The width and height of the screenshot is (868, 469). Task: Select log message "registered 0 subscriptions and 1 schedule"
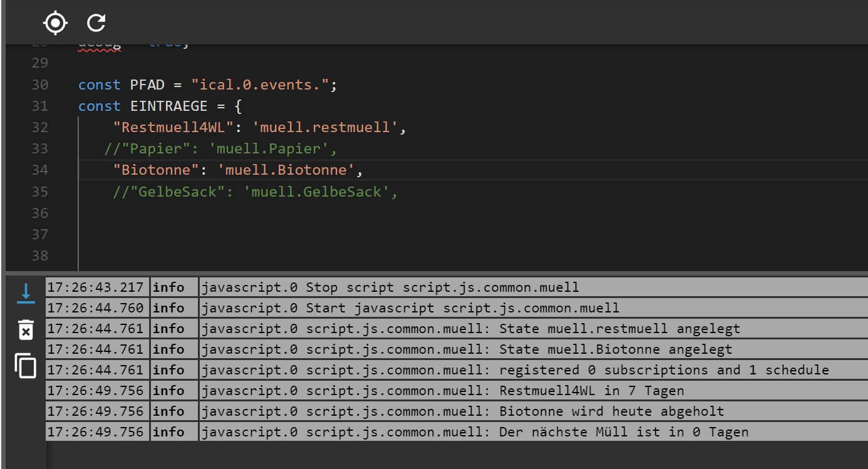coord(664,370)
